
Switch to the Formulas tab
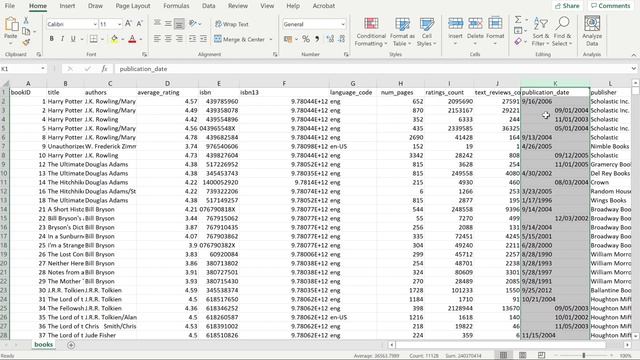pyautogui.click(x=176, y=6)
